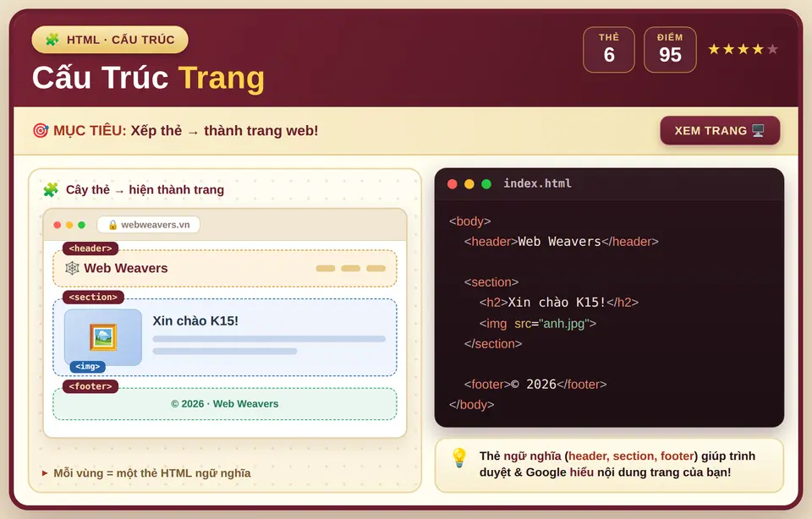Image resolution: width=812 pixels, height=519 pixels.
Task: Click the THẺ 6 counter box
Action: 609,50
